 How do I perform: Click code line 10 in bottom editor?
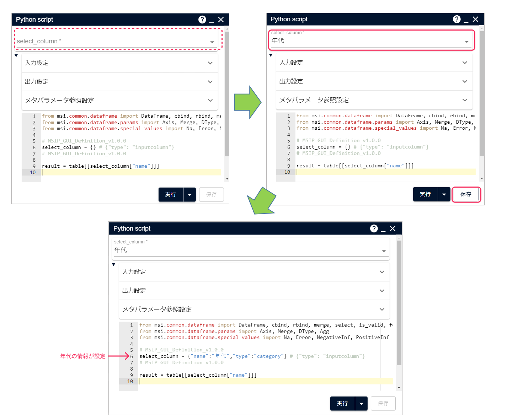click(x=265, y=381)
